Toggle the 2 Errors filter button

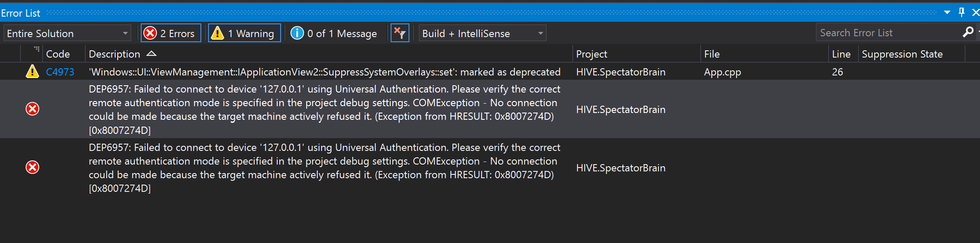coord(171,33)
